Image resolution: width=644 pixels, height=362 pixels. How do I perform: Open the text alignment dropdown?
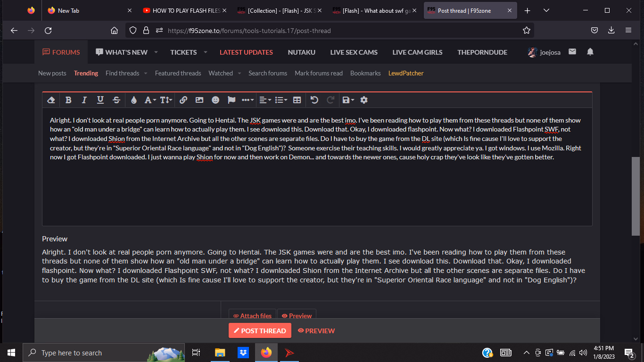pos(265,100)
